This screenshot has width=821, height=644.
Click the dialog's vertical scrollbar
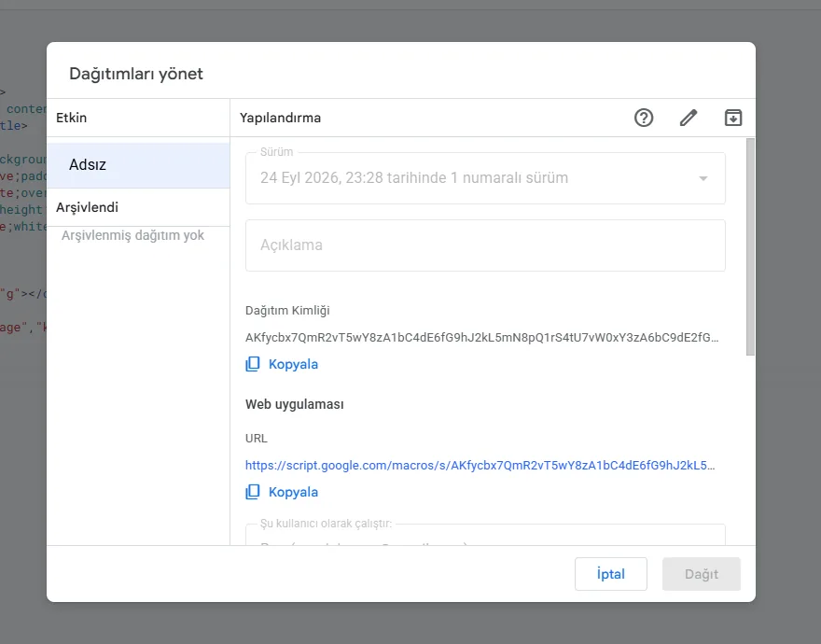point(750,246)
